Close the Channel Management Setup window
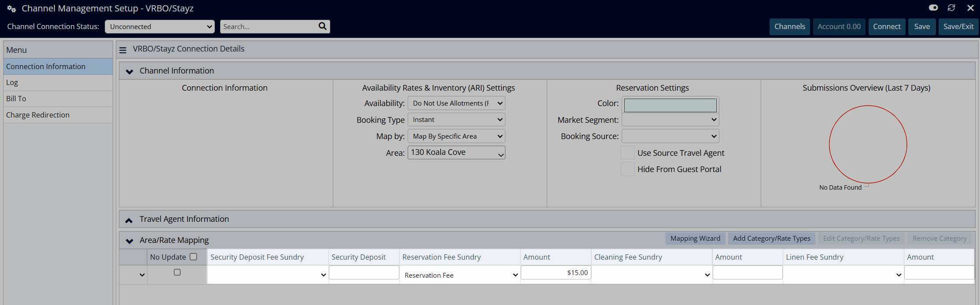This screenshot has width=980, height=305. (x=970, y=8)
